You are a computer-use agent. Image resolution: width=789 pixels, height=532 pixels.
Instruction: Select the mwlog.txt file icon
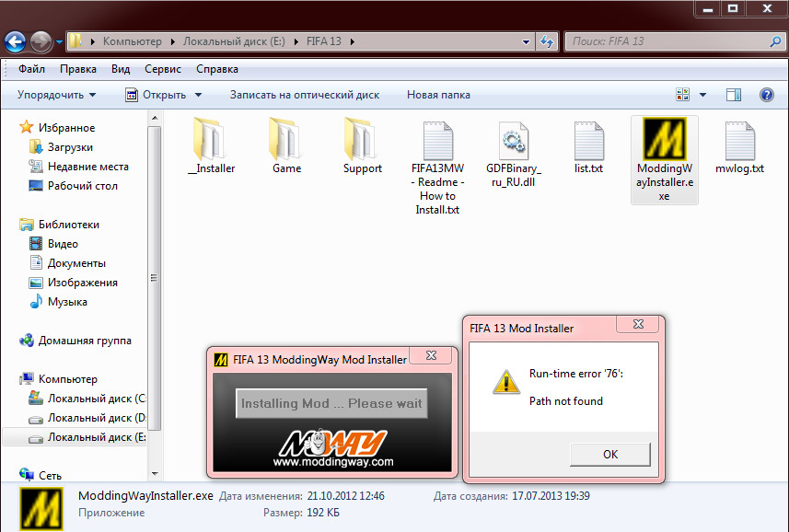pos(739,140)
